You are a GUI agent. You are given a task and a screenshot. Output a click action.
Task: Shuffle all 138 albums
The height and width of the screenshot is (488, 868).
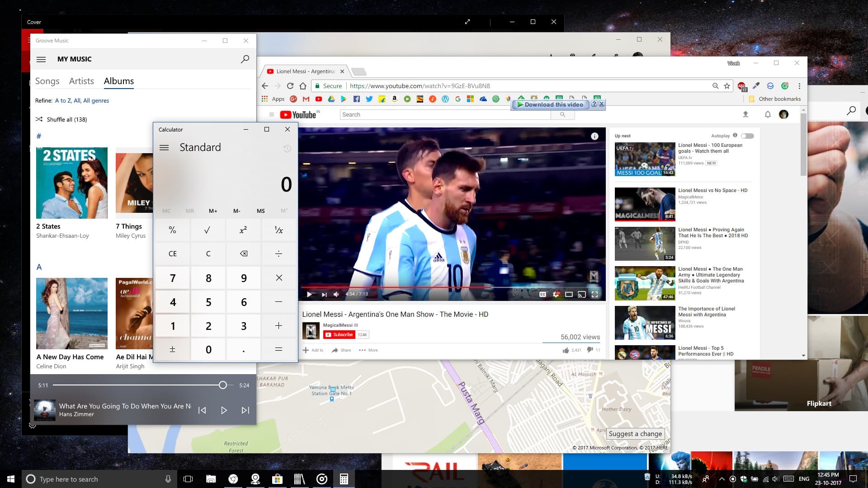(x=61, y=119)
